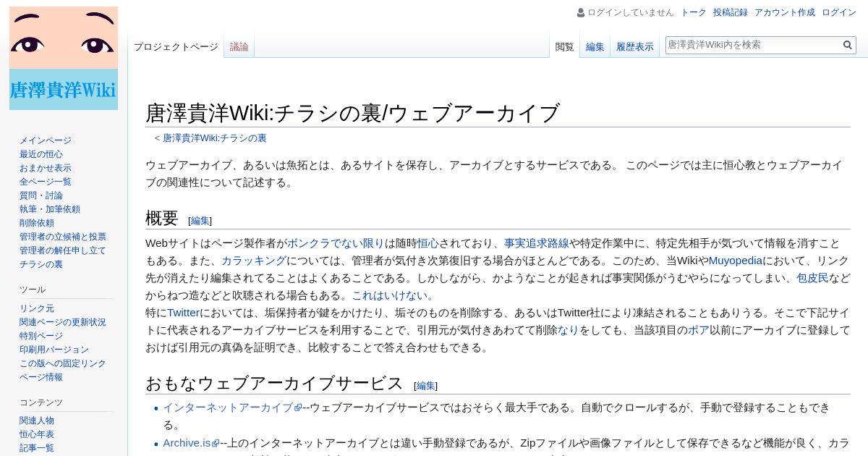Screen dimensions: 868x456
Task: Open the ボンクラでない限り link
Action: 336,243
